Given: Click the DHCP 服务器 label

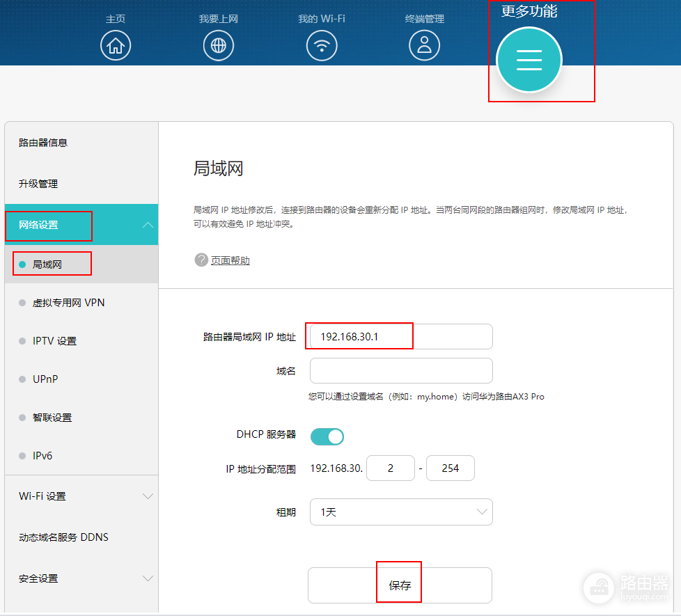Looking at the screenshot, I should coord(266,434).
